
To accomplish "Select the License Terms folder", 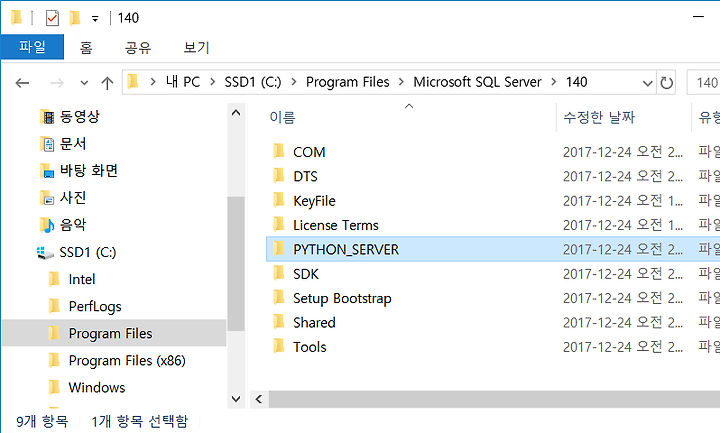I will (x=336, y=225).
